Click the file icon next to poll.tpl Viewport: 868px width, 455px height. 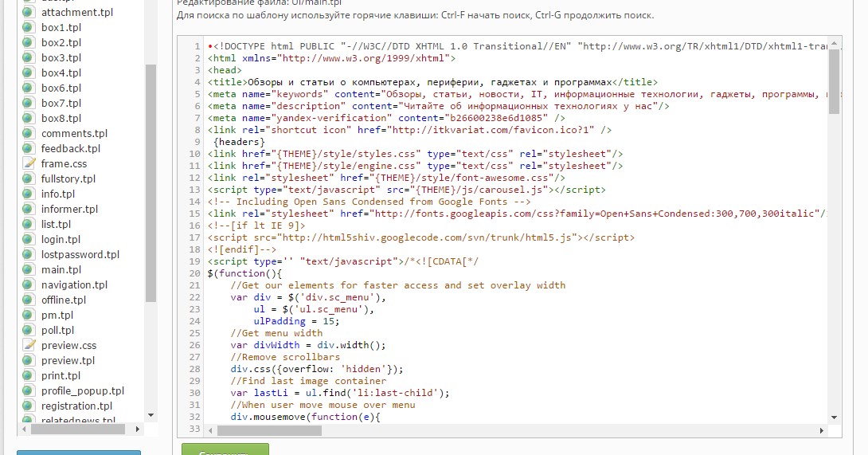tap(28, 330)
